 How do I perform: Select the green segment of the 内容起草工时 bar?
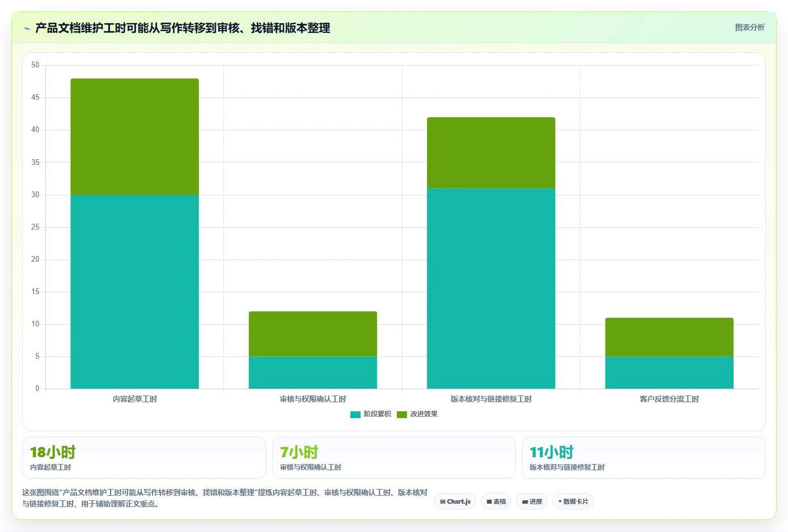tap(134, 137)
